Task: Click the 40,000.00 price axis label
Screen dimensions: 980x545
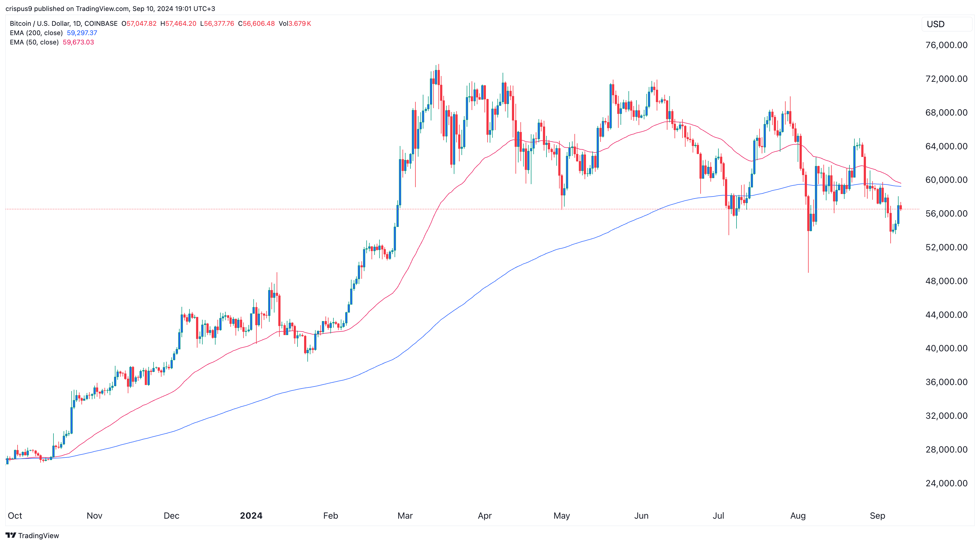Action: point(947,348)
